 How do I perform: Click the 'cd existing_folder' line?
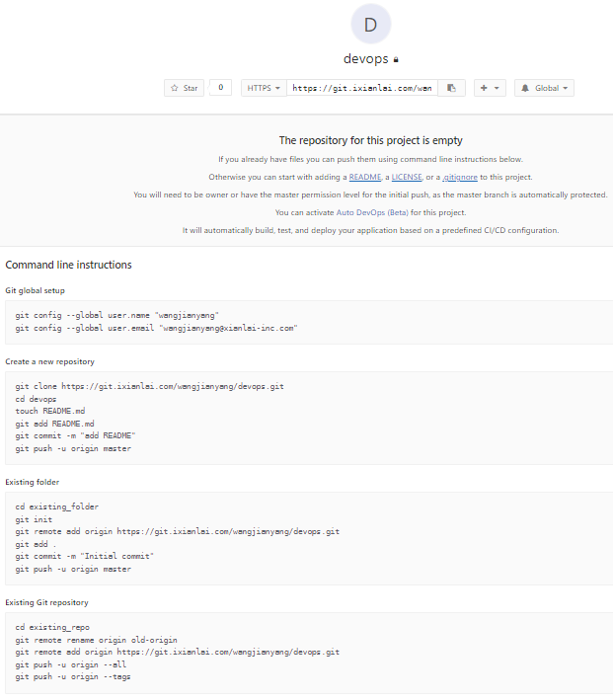(x=56, y=506)
